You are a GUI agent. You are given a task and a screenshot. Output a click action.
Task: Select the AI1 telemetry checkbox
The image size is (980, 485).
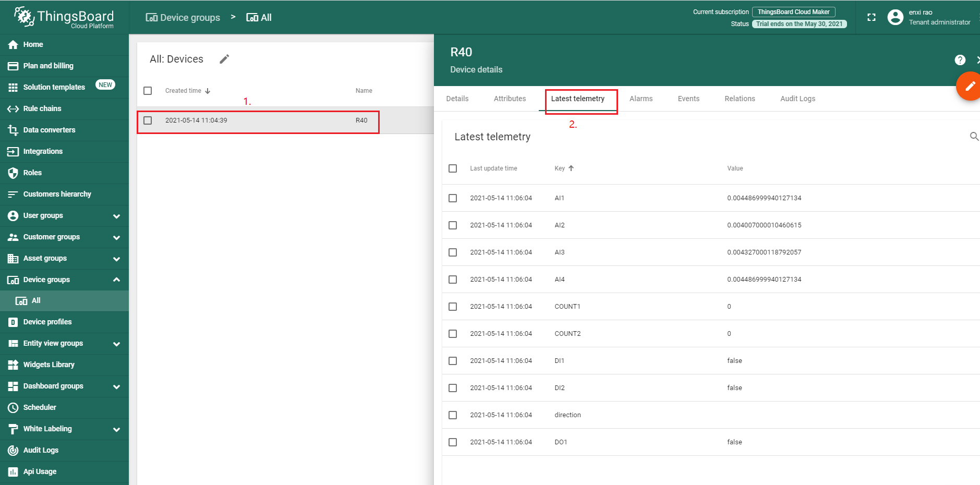pyautogui.click(x=453, y=198)
